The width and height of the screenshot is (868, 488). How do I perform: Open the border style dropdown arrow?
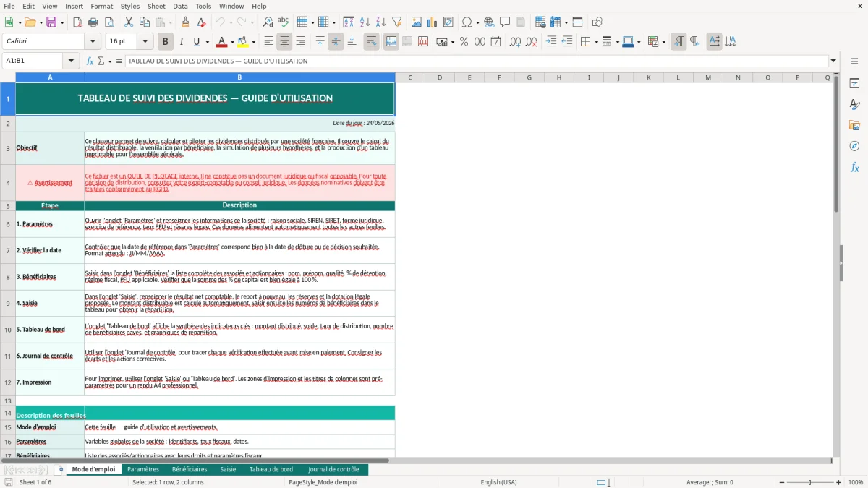point(616,42)
